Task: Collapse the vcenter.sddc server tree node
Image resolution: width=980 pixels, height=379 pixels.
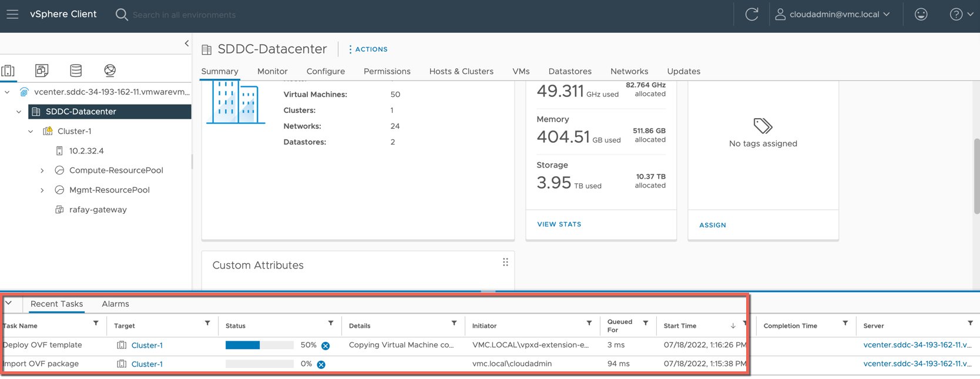Action: pyautogui.click(x=7, y=92)
